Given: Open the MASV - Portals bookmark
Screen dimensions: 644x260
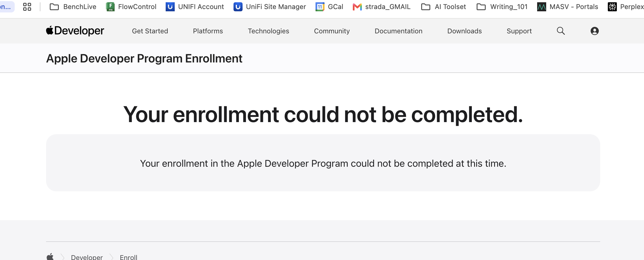Looking at the screenshot, I should pos(568,7).
